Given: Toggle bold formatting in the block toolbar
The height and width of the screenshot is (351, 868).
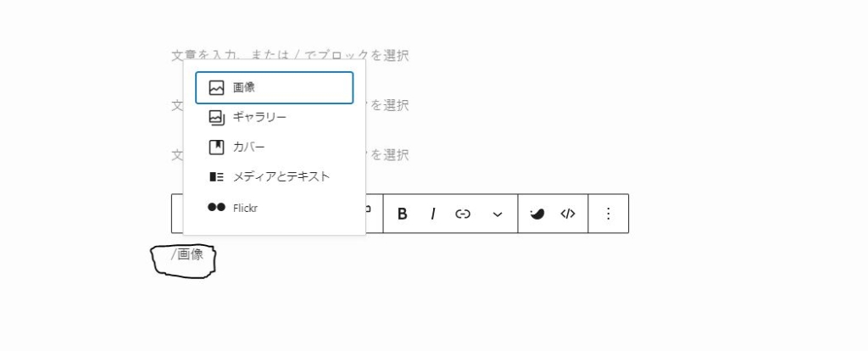Looking at the screenshot, I should click(403, 214).
